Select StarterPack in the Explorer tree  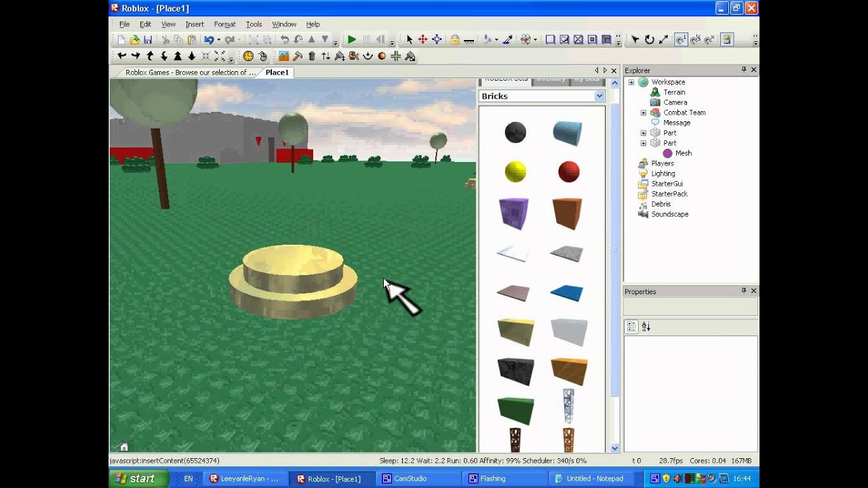click(x=669, y=194)
